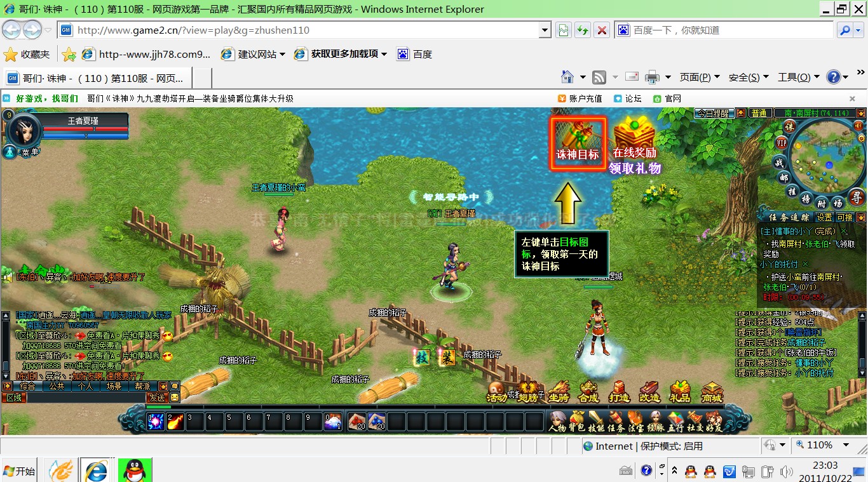
Task: Select the 场景 chat tab
Action: (x=114, y=386)
